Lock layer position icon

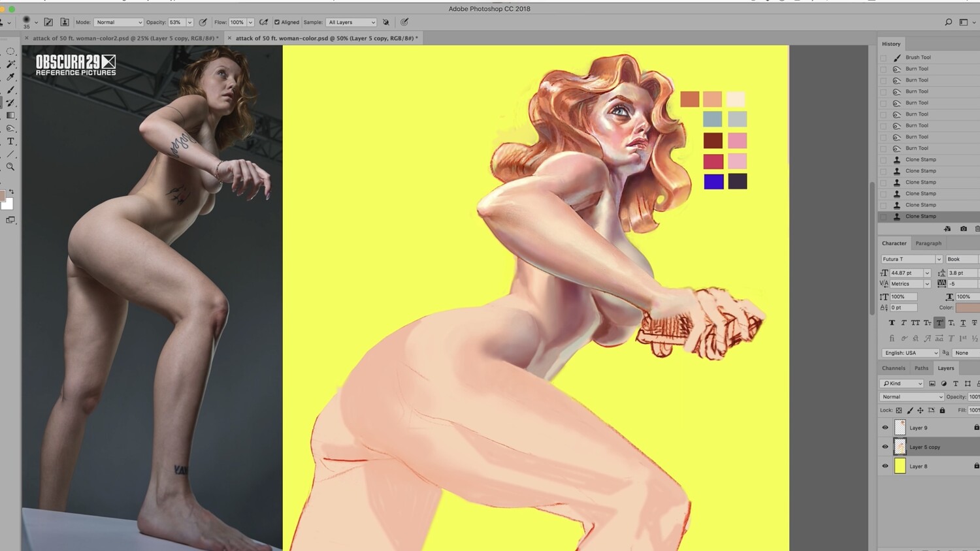click(x=921, y=410)
